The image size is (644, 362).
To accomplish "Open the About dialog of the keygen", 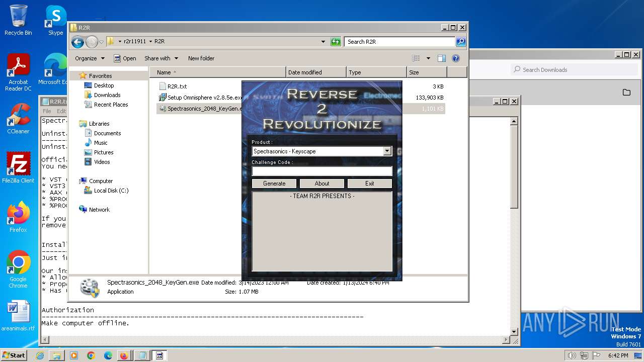I will coord(322,184).
